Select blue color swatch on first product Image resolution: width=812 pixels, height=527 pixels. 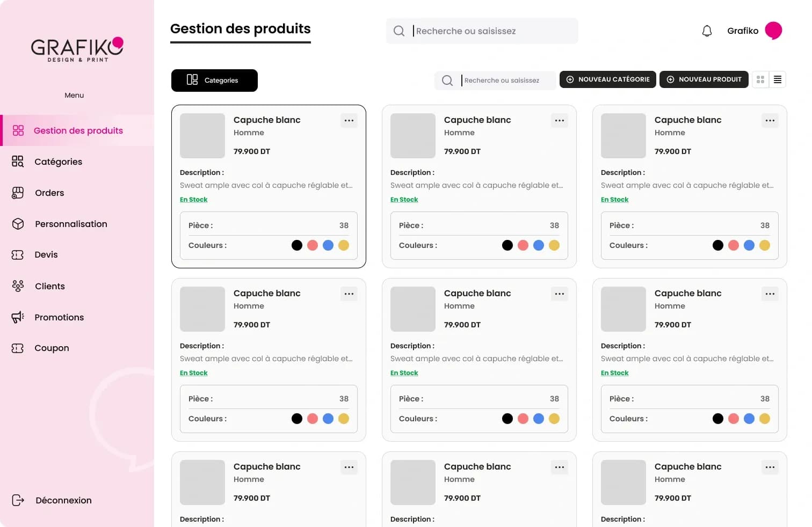pos(328,245)
